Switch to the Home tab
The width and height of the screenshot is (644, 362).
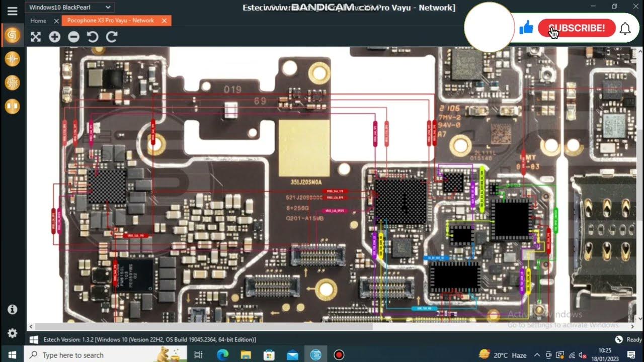point(38,21)
